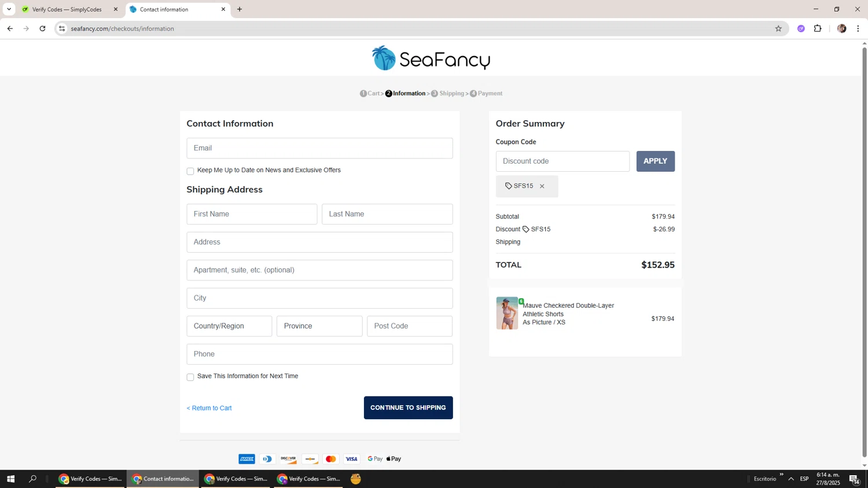Click the Google Pay icon
868x488 pixels.
pyautogui.click(x=374, y=459)
